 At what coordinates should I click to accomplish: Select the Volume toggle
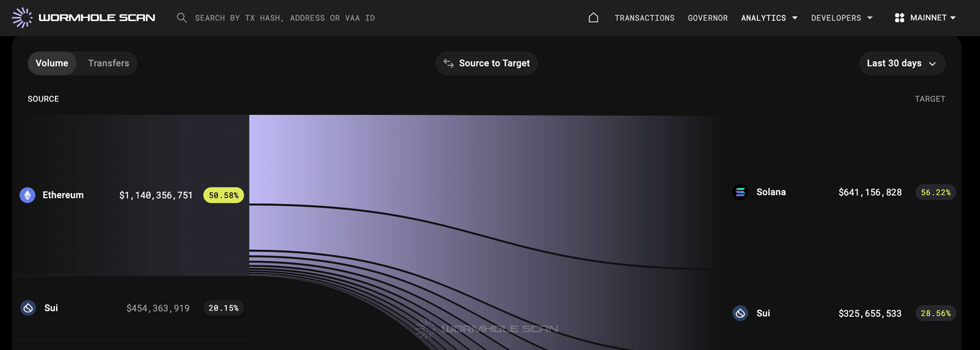[x=52, y=63]
